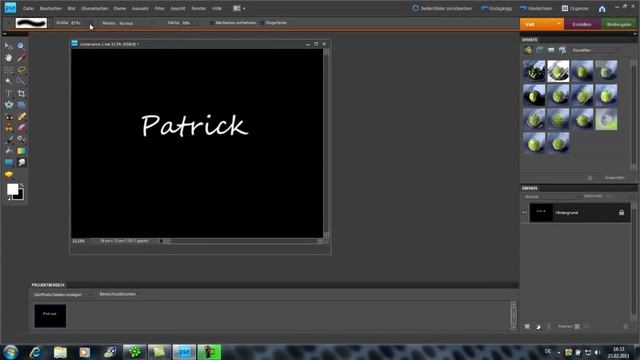
Task: Select the Zoom magnifier tool
Action: [21, 46]
